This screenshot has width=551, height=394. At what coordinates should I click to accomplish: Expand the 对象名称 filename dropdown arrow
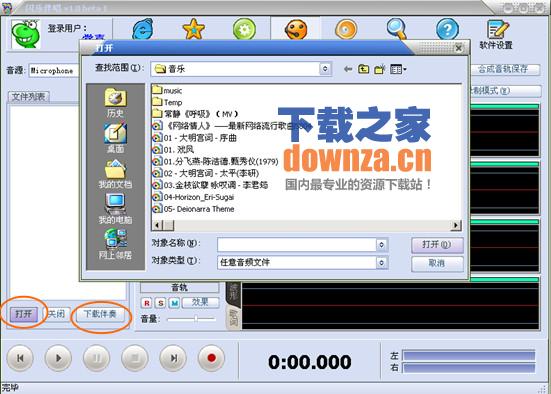pyautogui.click(x=382, y=245)
